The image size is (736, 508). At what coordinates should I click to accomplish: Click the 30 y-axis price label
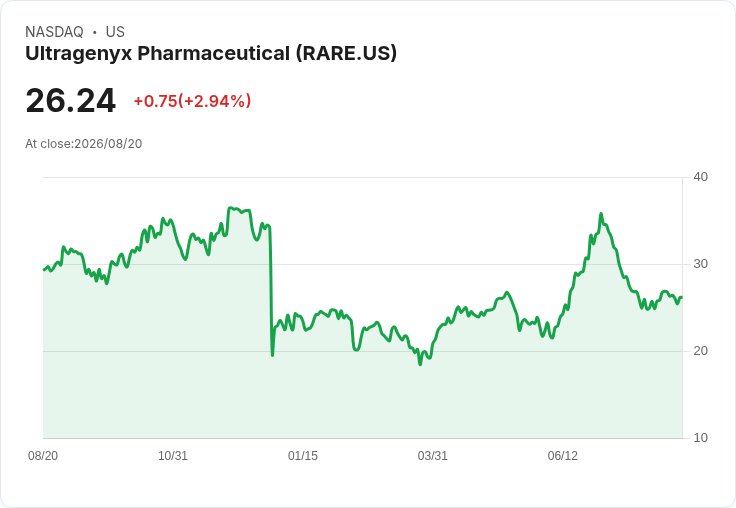(x=700, y=264)
